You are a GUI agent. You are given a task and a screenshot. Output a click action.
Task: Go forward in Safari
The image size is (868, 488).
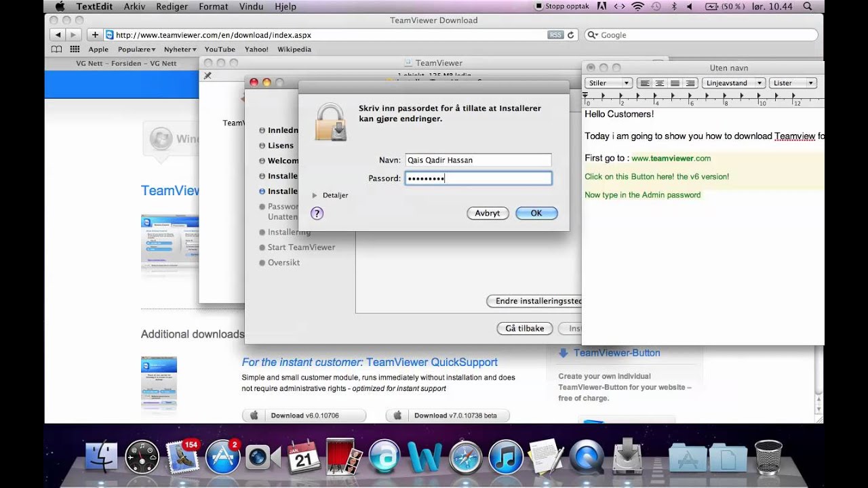[73, 35]
